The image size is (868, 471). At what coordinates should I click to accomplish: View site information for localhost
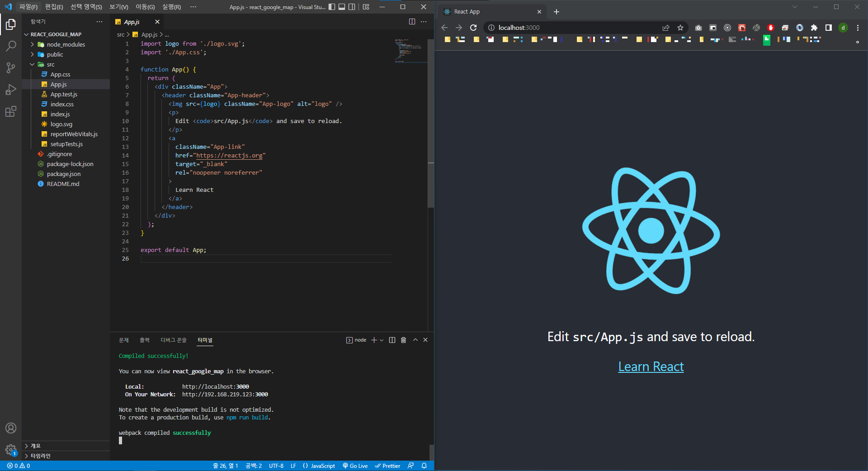[491, 28]
